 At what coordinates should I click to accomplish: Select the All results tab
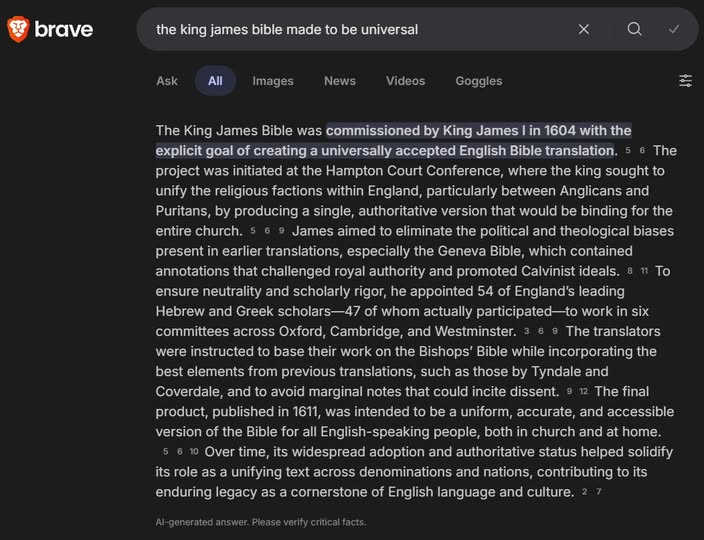(x=215, y=81)
